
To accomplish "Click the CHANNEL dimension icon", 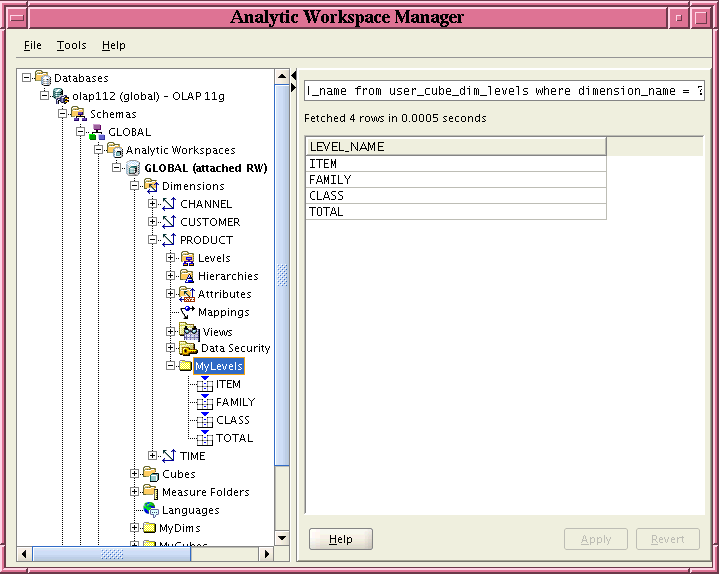I will (x=168, y=204).
